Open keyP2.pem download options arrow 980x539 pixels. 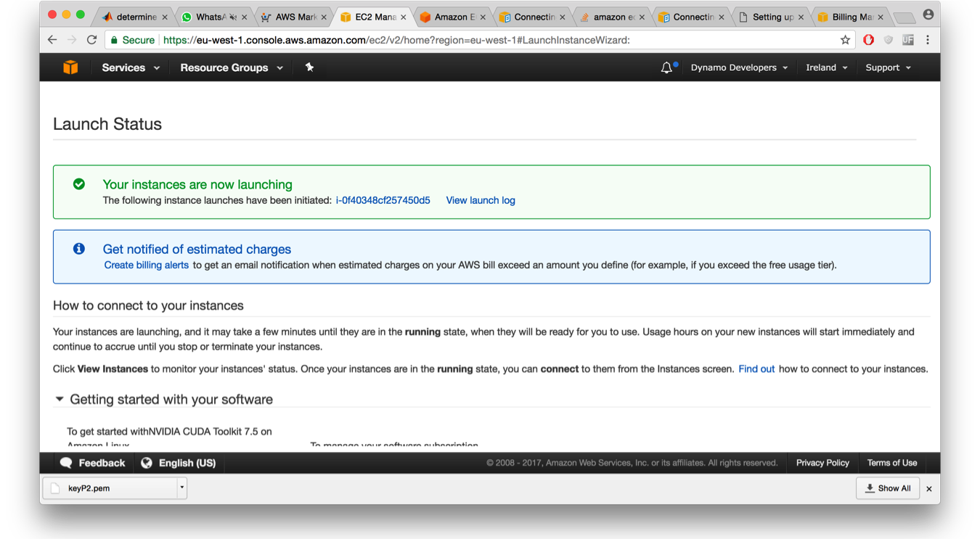click(x=182, y=488)
